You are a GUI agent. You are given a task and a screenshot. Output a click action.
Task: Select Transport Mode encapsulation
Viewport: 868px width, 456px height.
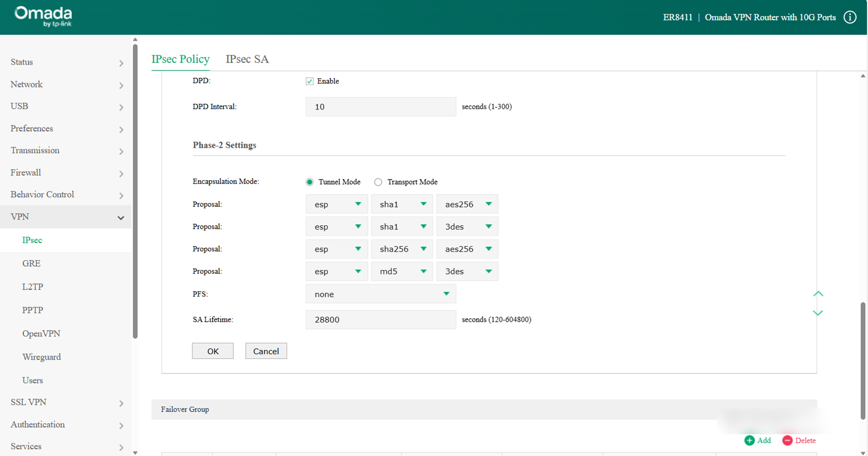378,182
